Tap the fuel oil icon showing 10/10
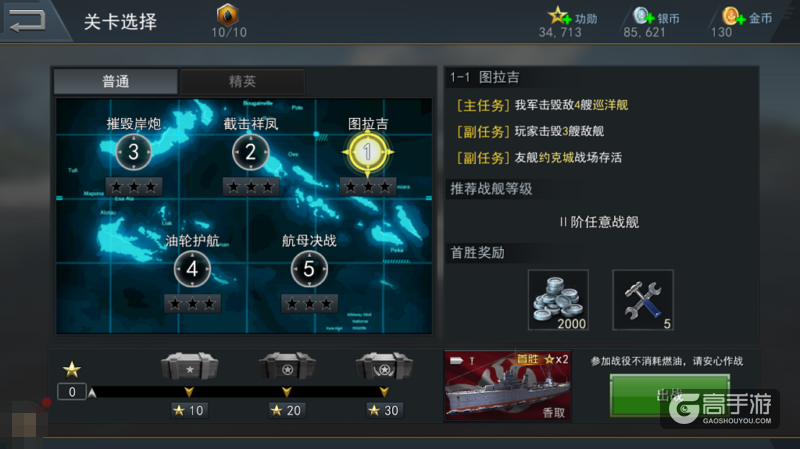 click(228, 15)
